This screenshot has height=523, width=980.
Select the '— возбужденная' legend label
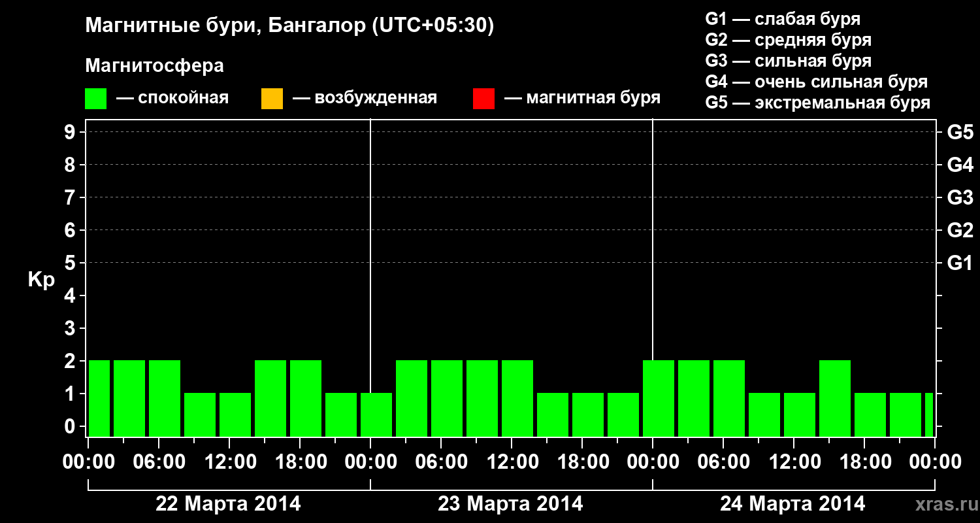coord(365,99)
